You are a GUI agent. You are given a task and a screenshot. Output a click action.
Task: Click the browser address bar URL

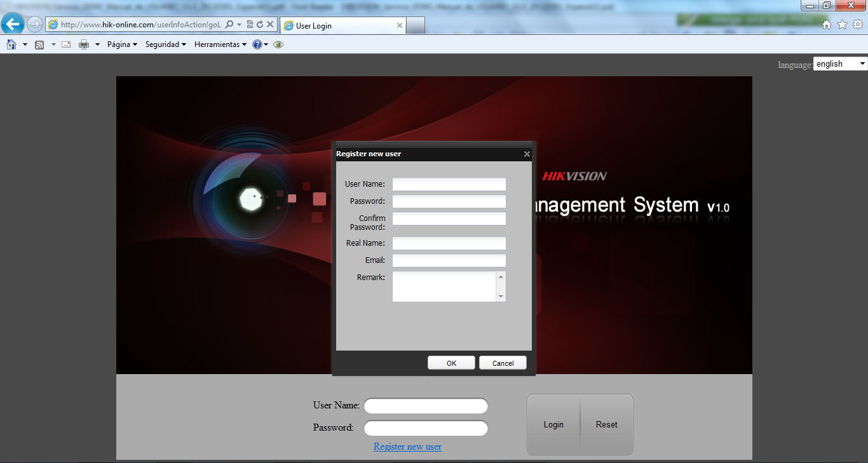(x=141, y=25)
